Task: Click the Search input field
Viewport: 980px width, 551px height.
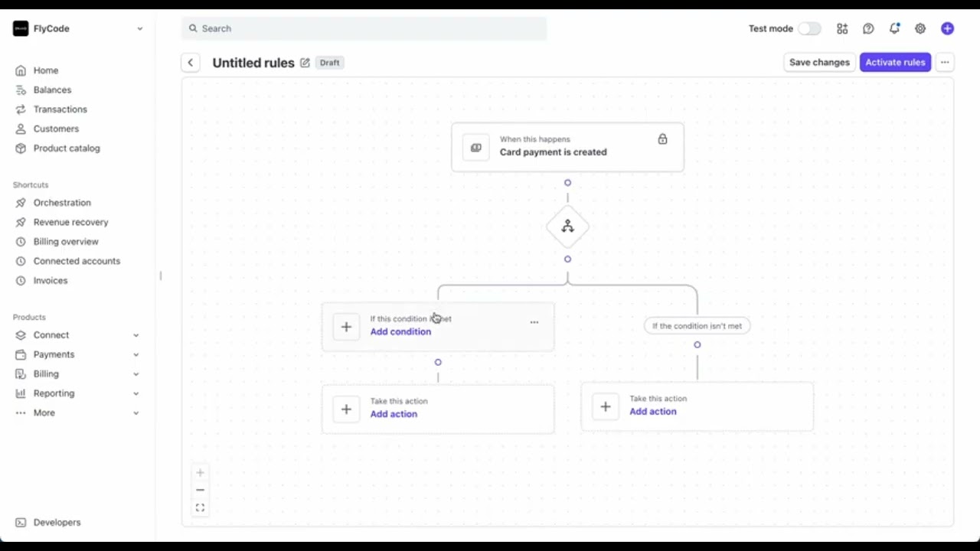Action: point(364,28)
